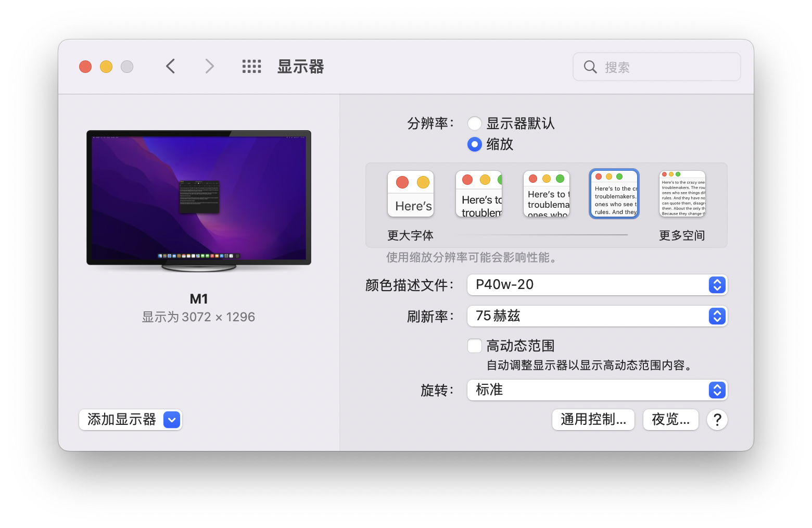Open the 旋转 dropdown showing 标准

tap(597, 390)
